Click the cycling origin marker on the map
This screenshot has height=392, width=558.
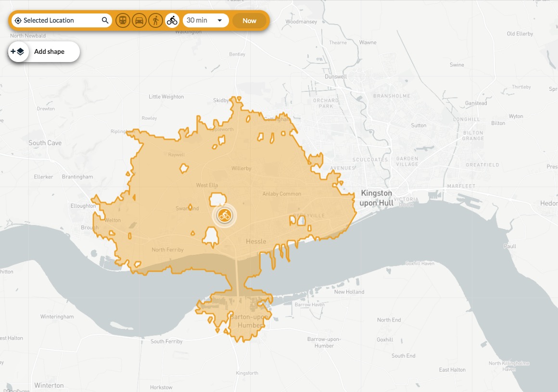[224, 215]
